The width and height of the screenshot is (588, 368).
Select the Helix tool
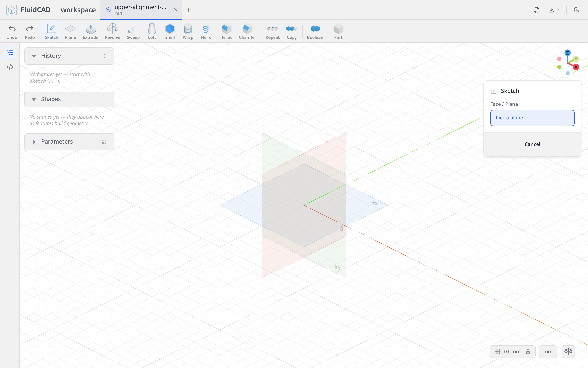(206, 32)
